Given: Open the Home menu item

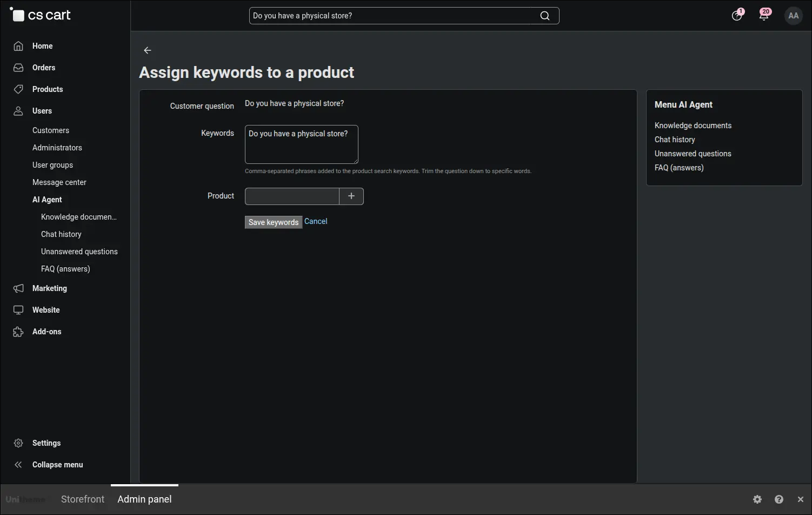Looking at the screenshot, I should point(42,46).
